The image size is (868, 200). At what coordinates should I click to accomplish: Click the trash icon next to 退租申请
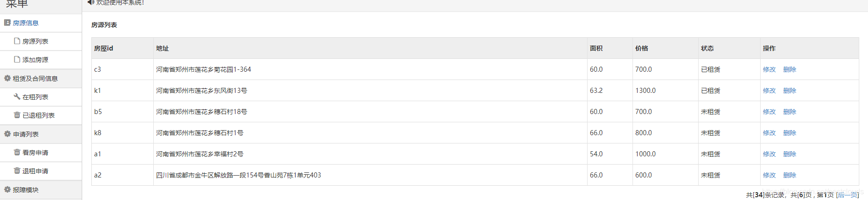17,171
